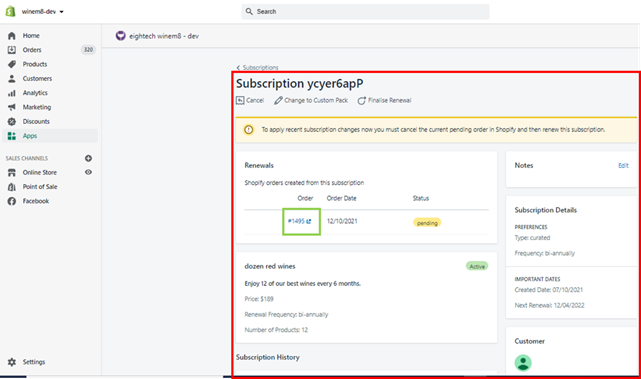Open Facebook sales channel
Viewport: 641px width, 379px height.
(x=36, y=201)
